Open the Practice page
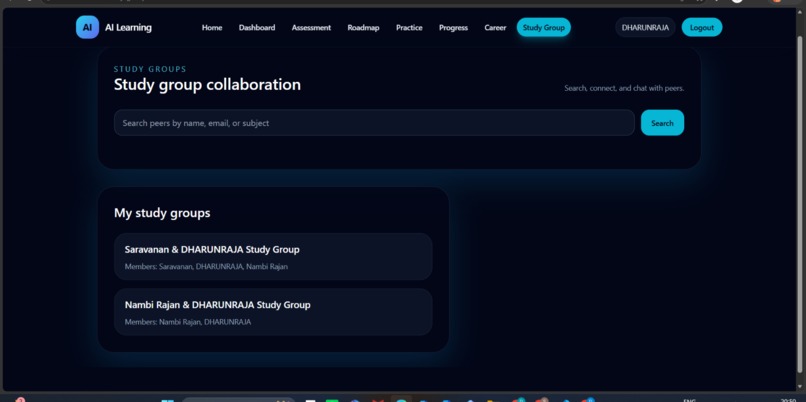Image resolution: width=806 pixels, height=402 pixels. pyautogui.click(x=409, y=28)
